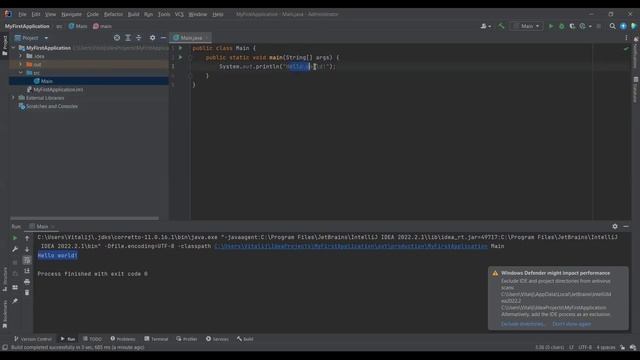The image size is (640, 360).
Task: Open classpath link in console output
Action: pyautogui.click(x=351, y=246)
